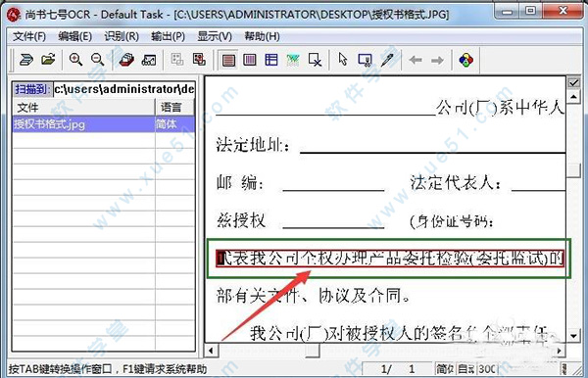Select horizontal text region layout icon
Screen dimensions: 588x378
tap(228, 60)
